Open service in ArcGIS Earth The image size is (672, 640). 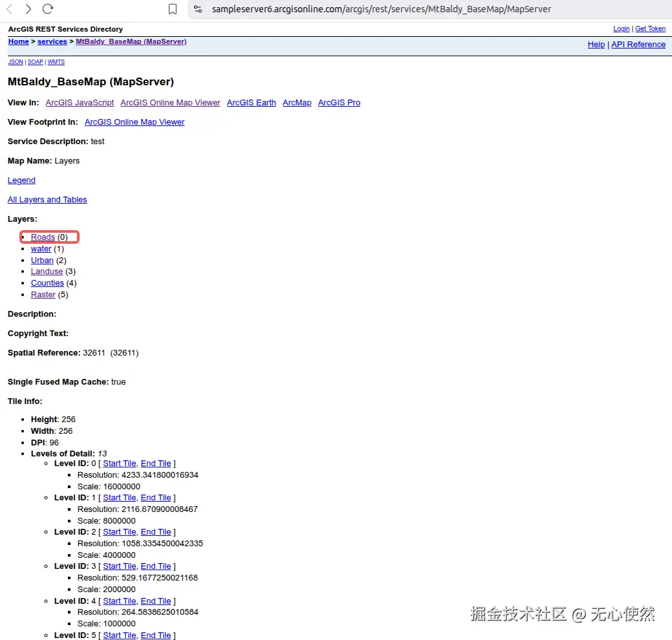[251, 103]
